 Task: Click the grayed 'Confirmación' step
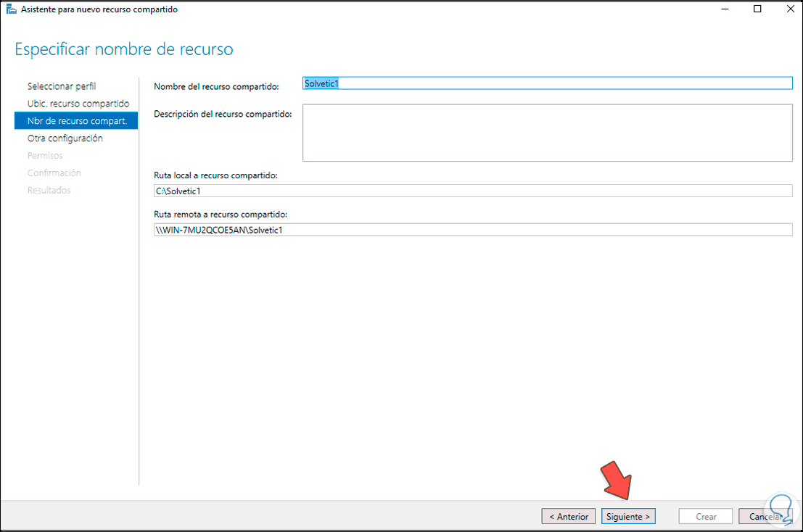click(53, 173)
